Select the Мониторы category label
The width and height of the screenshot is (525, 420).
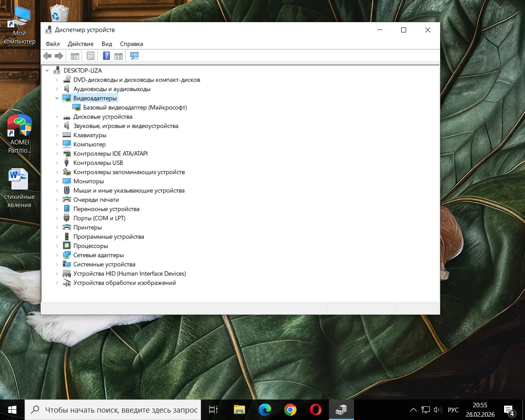tap(89, 181)
